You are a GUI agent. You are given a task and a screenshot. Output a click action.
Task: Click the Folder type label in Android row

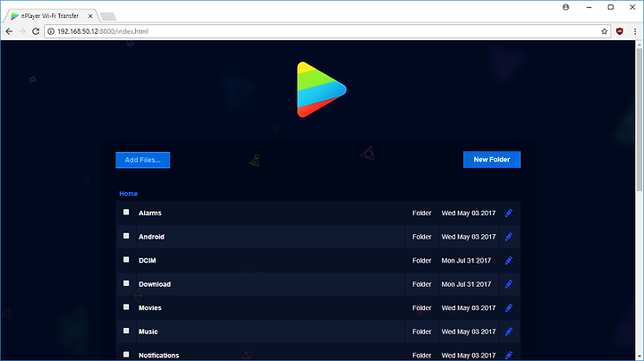pos(422,237)
